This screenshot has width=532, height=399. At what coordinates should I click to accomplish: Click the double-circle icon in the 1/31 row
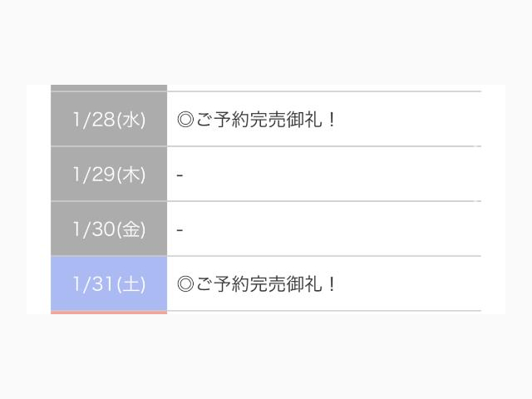pyautogui.click(x=185, y=284)
